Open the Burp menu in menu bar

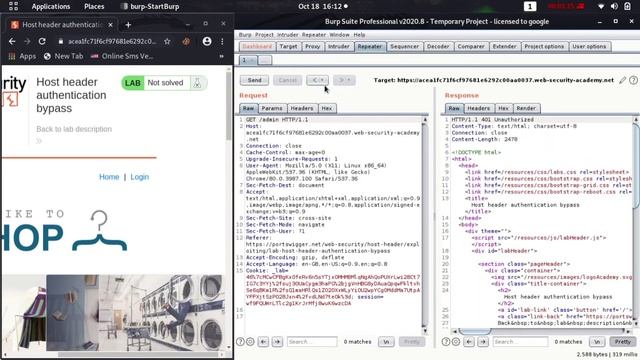click(x=245, y=35)
